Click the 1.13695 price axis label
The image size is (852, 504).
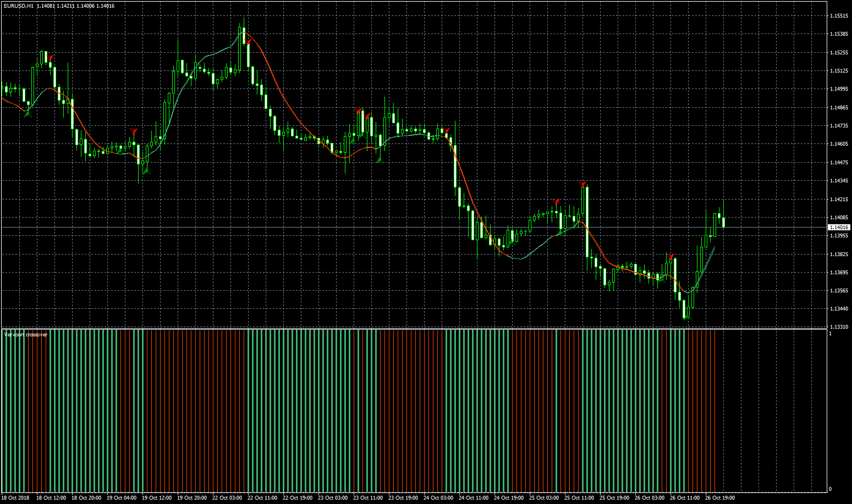(839, 273)
